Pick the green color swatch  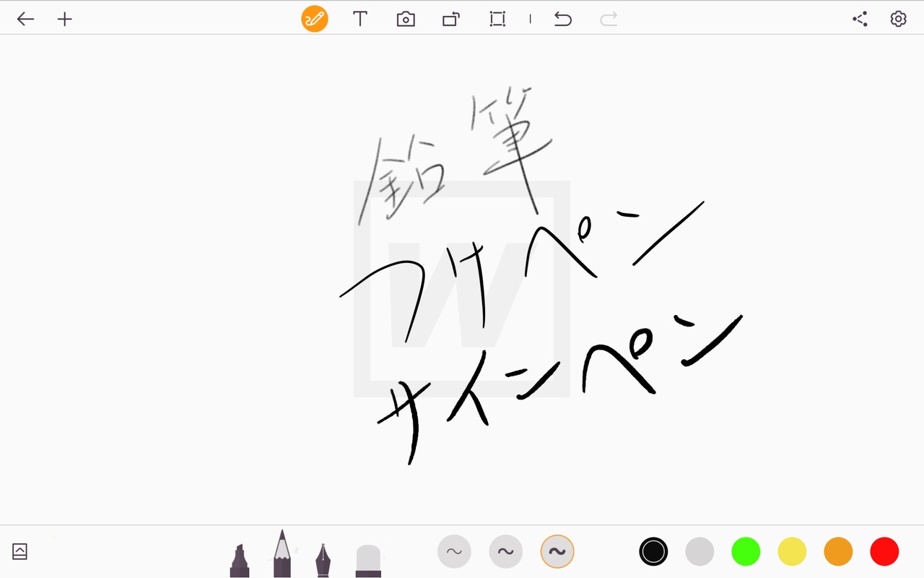tap(746, 552)
